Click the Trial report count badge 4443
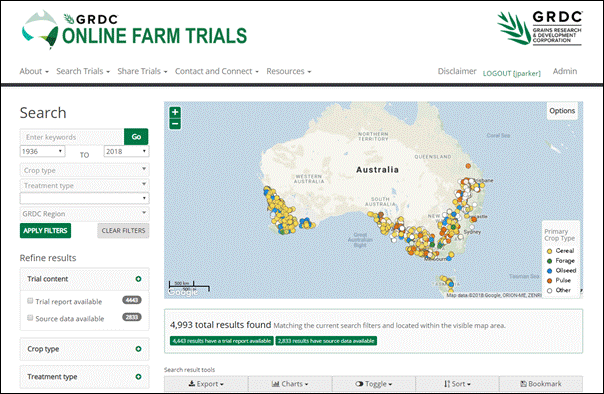Viewport: 604px width, 394px height. [132, 300]
